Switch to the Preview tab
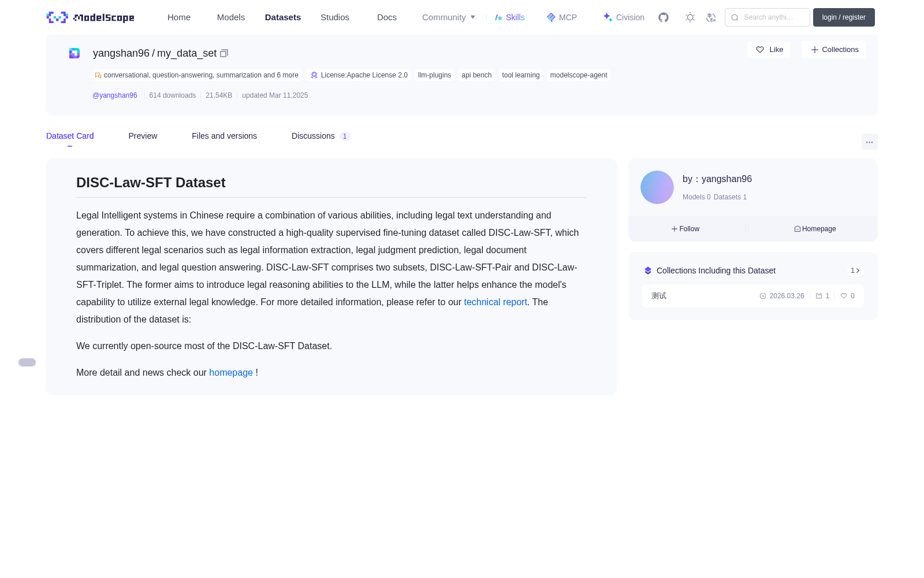 click(x=143, y=136)
